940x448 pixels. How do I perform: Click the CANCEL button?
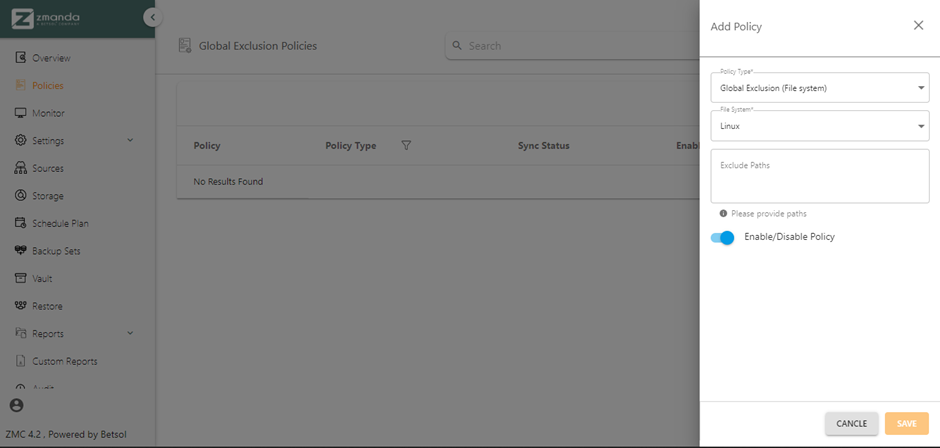851,423
